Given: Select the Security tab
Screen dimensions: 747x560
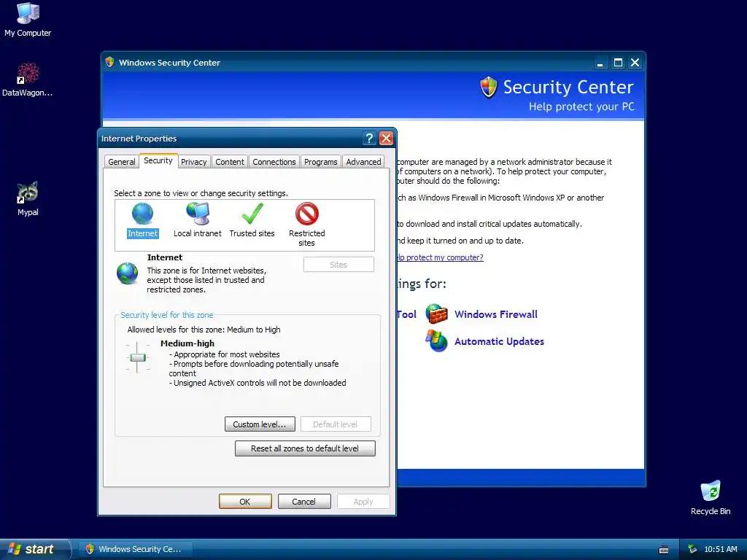Looking at the screenshot, I should (158, 160).
